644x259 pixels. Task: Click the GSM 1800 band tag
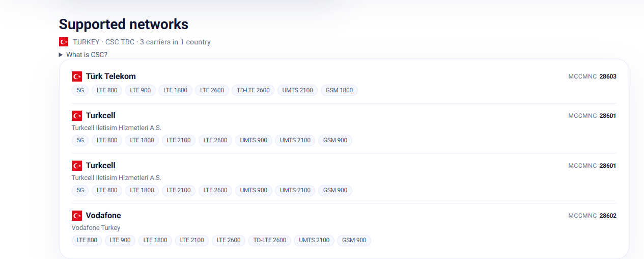tap(340, 90)
